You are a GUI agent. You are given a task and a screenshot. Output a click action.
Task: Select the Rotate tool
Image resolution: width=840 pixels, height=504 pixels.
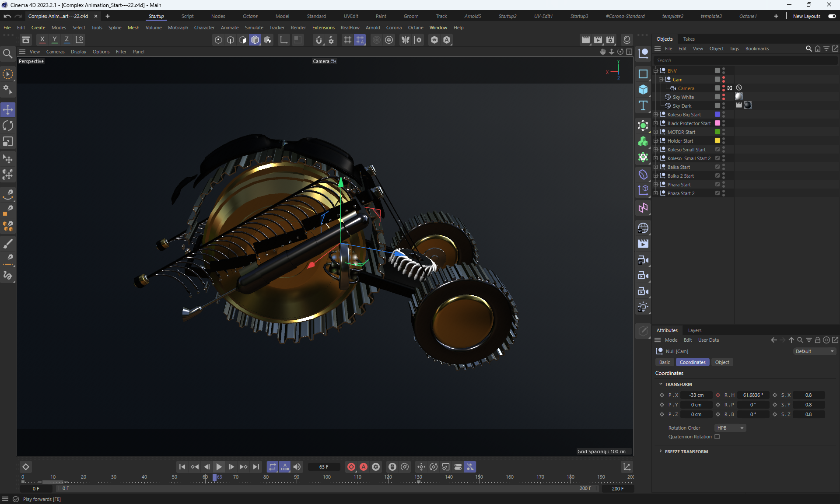point(8,126)
